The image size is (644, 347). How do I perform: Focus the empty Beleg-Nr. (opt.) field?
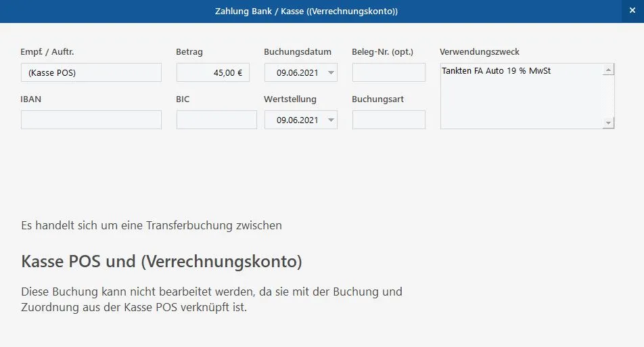[388, 72]
